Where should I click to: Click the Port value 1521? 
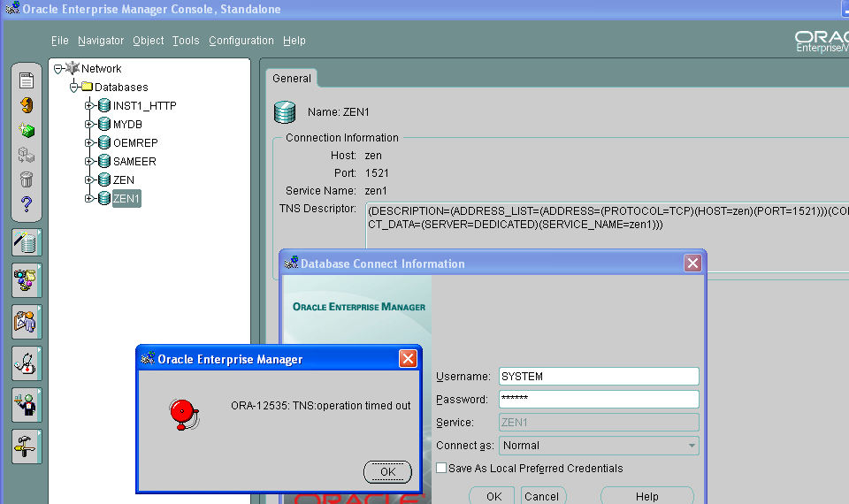[377, 173]
